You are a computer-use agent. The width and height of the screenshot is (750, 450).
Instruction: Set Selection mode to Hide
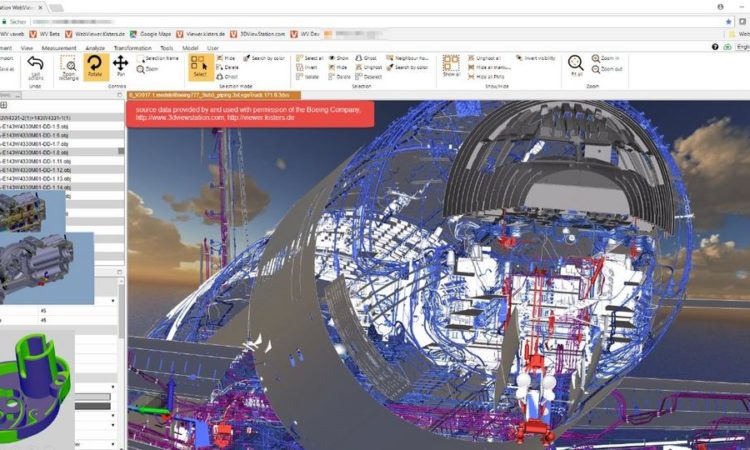tap(226, 58)
